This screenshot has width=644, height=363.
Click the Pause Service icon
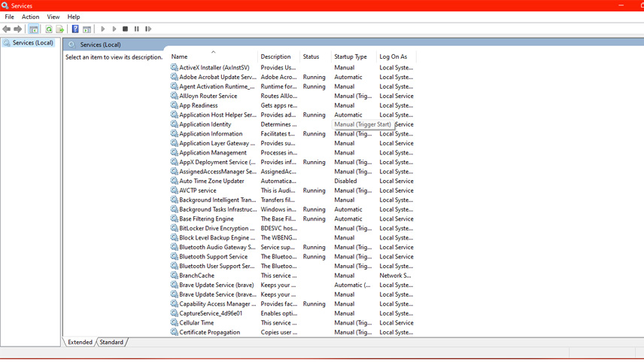pyautogui.click(x=137, y=29)
